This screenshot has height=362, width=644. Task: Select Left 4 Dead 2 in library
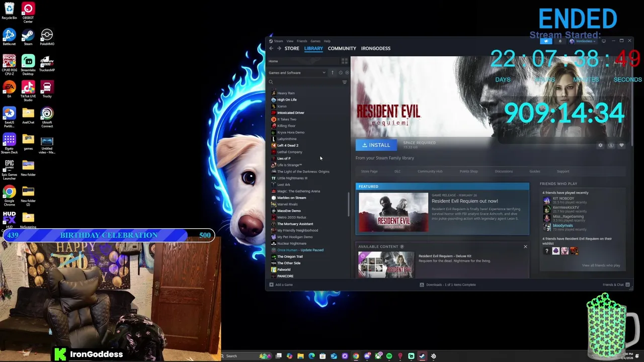[287, 145]
